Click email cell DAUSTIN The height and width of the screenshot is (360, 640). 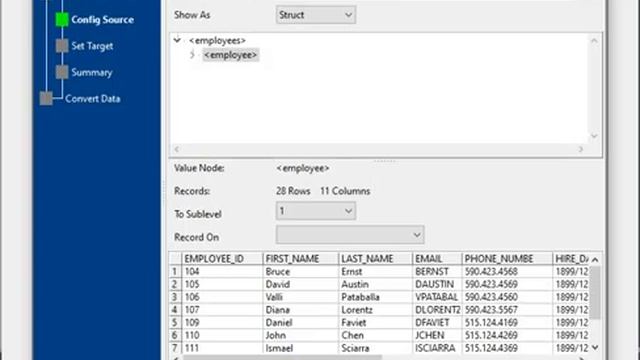[x=437, y=284]
